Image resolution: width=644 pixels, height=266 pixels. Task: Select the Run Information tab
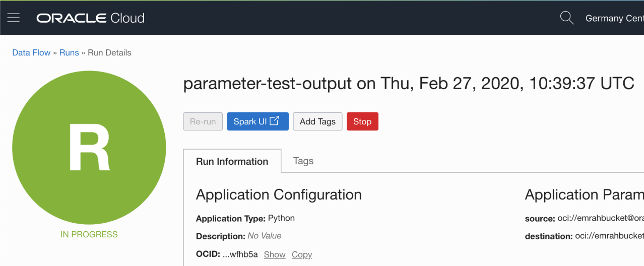[x=232, y=162]
